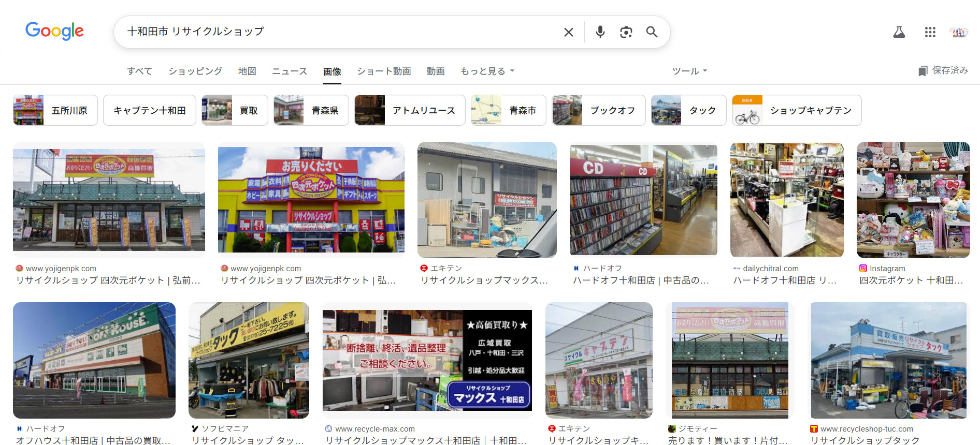Switch to the 動画 tab

436,71
